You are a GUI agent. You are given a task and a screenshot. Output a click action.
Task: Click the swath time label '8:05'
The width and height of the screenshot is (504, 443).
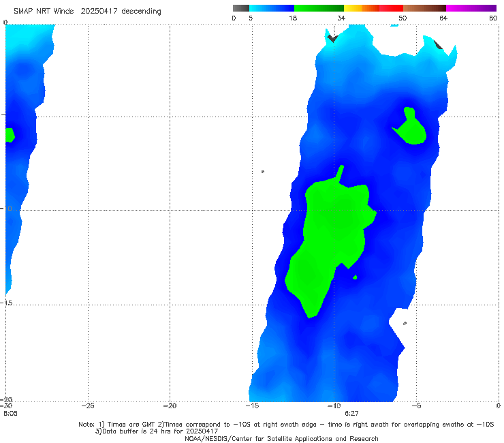pos(10,414)
